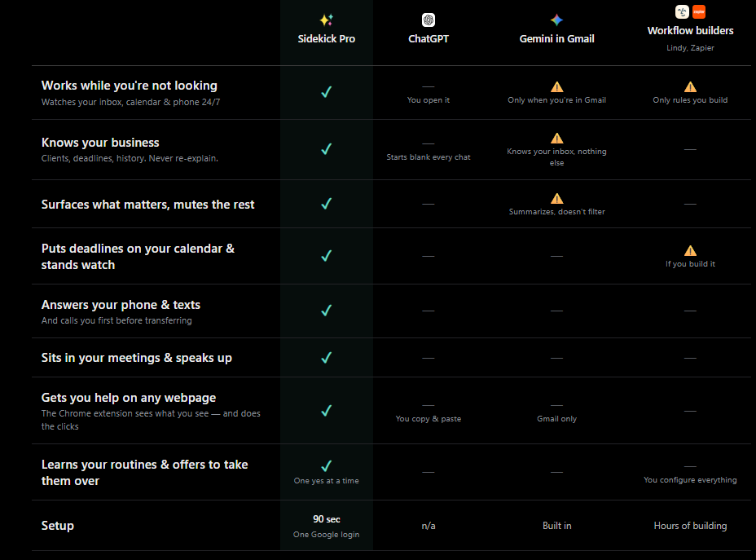This screenshot has width=756, height=560.
Task: Click 'Watches your inbox, calendar & phone 24/7' text
Action: click(x=130, y=102)
